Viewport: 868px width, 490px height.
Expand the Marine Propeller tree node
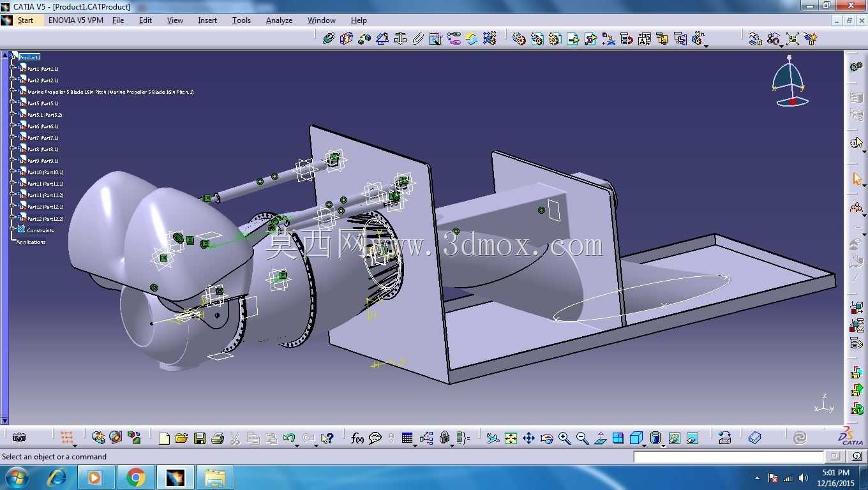point(13,91)
